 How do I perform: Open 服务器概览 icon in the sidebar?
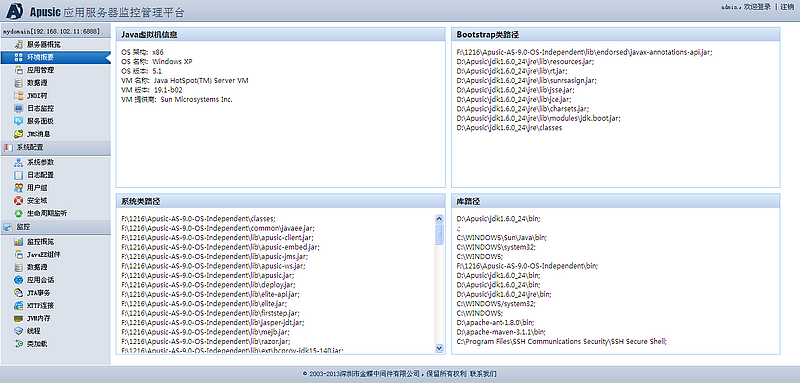coord(18,44)
